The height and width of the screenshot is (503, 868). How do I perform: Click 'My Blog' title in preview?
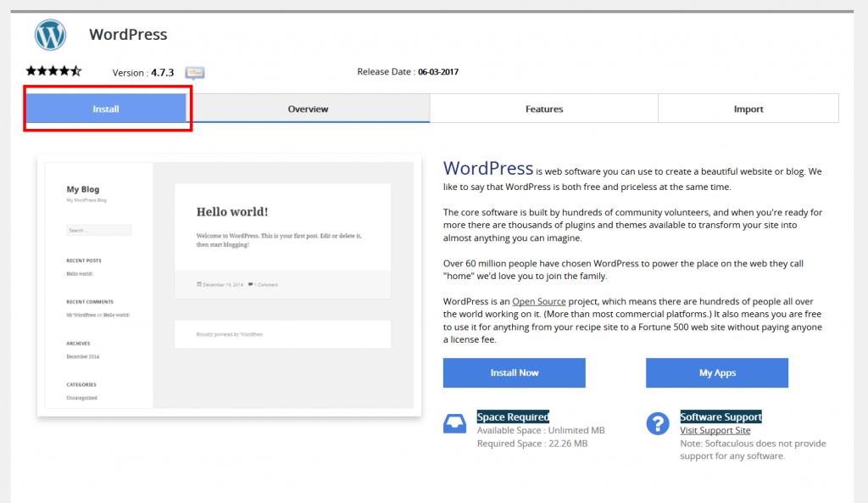coord(83,189)
